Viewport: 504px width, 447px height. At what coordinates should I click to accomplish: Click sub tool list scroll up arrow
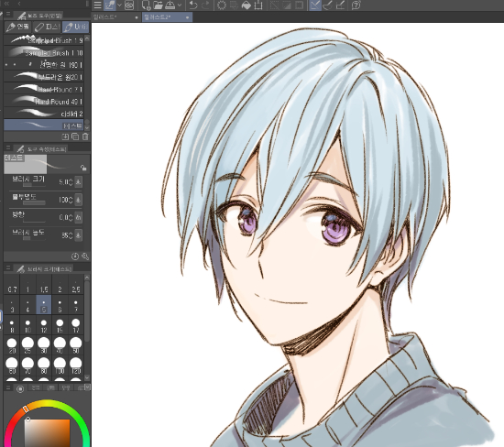pos(87,38)
